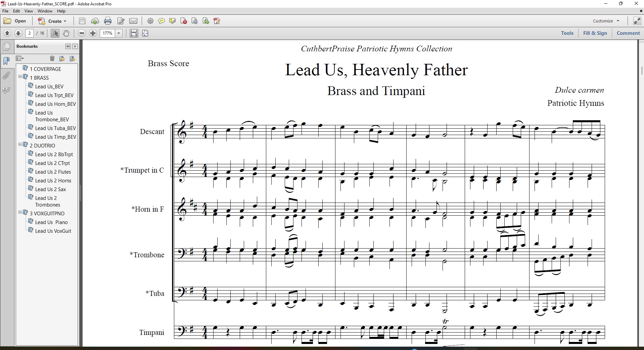The image size is (644, 350).
Task: Click the Save file icon
Action: tap(82, 21)
